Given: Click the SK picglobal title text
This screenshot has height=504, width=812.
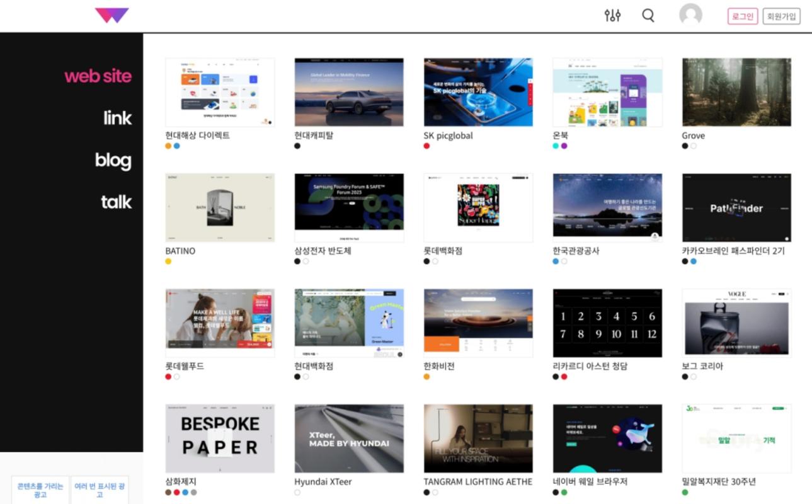Looking at the screenshot, I should [448, 135].
